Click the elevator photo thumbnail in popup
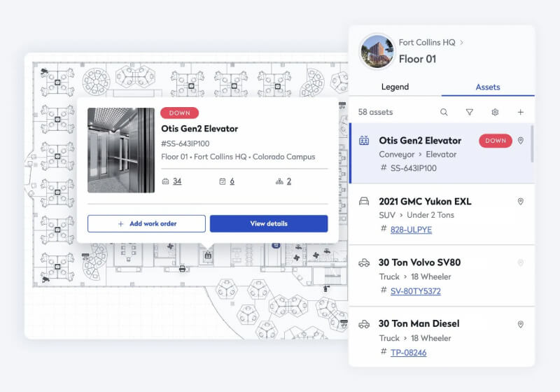The height and width of the screenshot is (392, 560). [x=121, y=150]
